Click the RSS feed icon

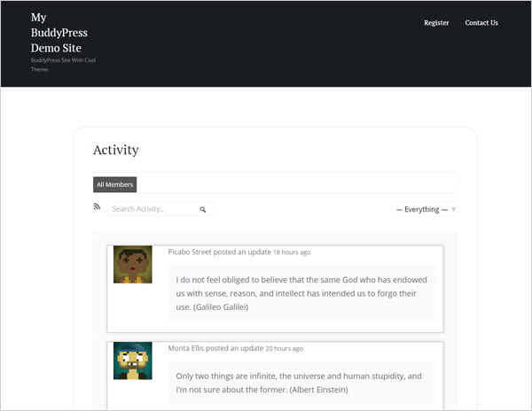pyautogui.click(x=98, y=206)
